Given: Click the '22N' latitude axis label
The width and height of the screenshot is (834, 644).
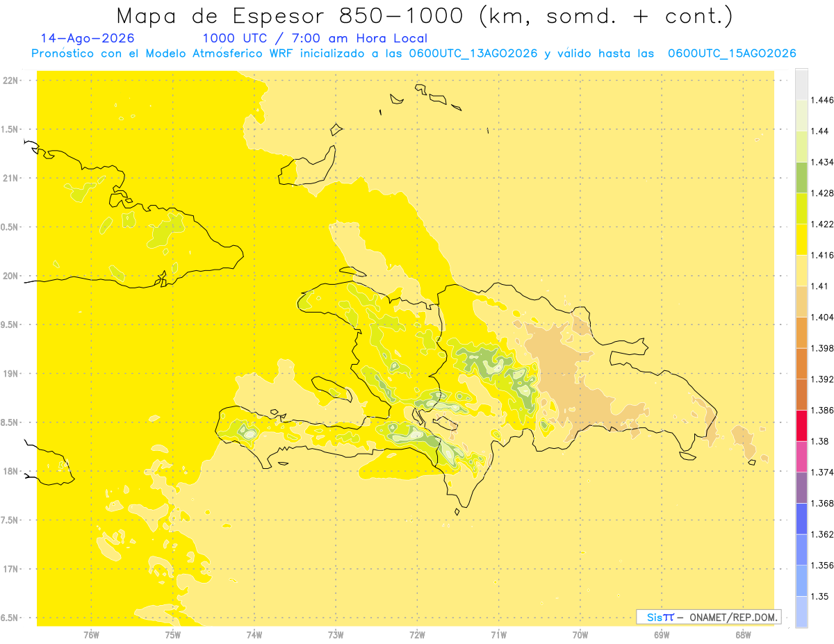Looking at the screenshot, I should (11, 81).
